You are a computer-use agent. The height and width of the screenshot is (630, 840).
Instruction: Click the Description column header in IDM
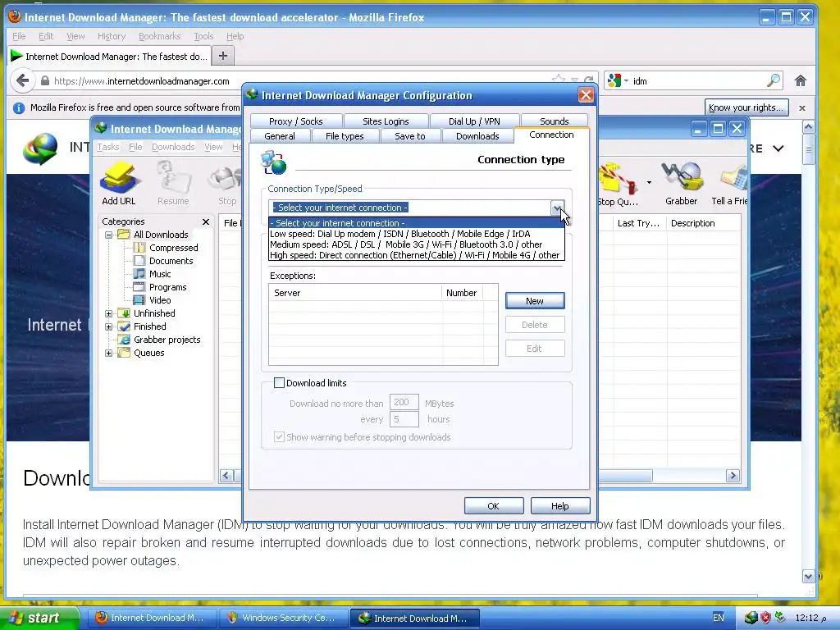click(703, 223)
